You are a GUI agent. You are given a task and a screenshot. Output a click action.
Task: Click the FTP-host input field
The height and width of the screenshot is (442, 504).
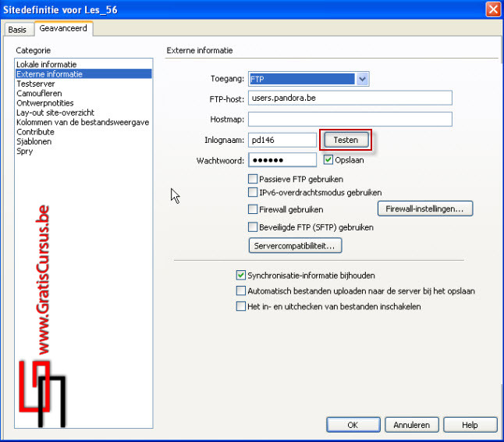click(350, 98)
